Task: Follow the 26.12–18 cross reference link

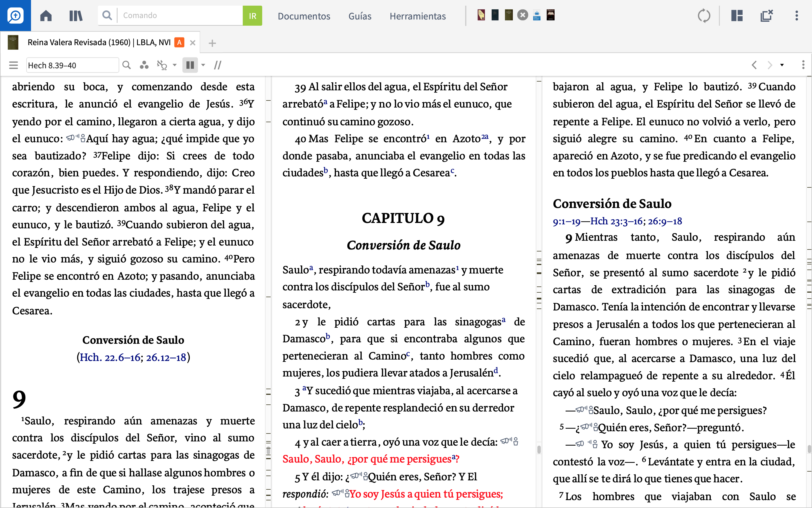Action: (x=166, y=357)
